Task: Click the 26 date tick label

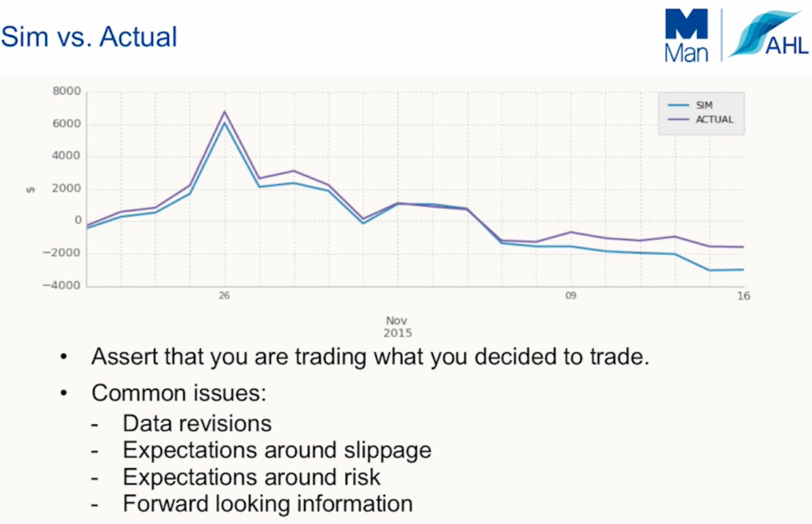Action: (224, 296)
